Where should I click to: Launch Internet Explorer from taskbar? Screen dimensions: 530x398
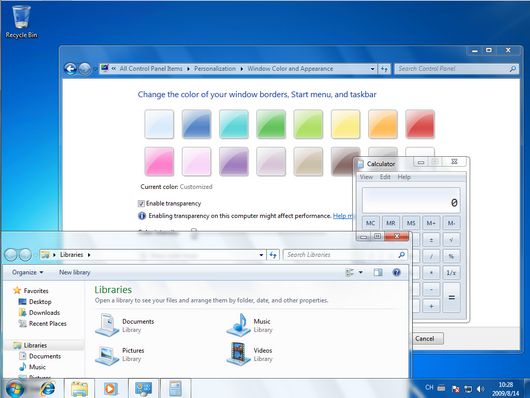point(47,389)
